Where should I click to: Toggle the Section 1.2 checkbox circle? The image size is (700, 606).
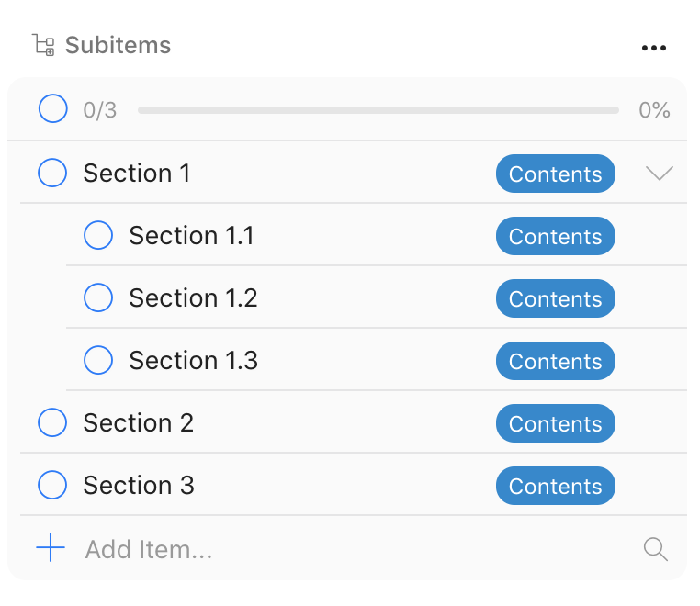coord(98,297)
